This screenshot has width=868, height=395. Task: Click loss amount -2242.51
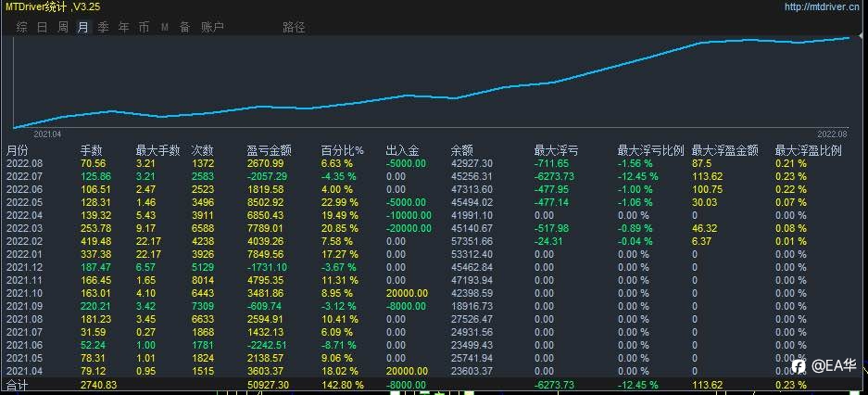coord(268,345)
